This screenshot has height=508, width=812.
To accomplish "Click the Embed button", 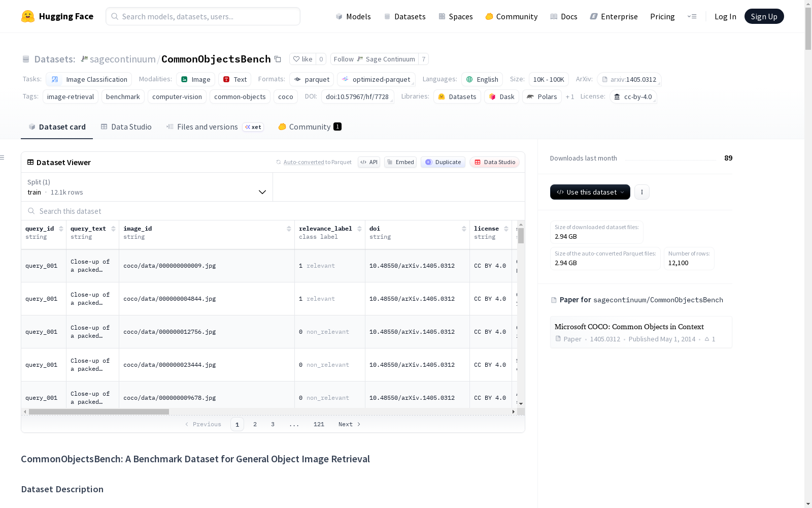I will click(400, 162).
